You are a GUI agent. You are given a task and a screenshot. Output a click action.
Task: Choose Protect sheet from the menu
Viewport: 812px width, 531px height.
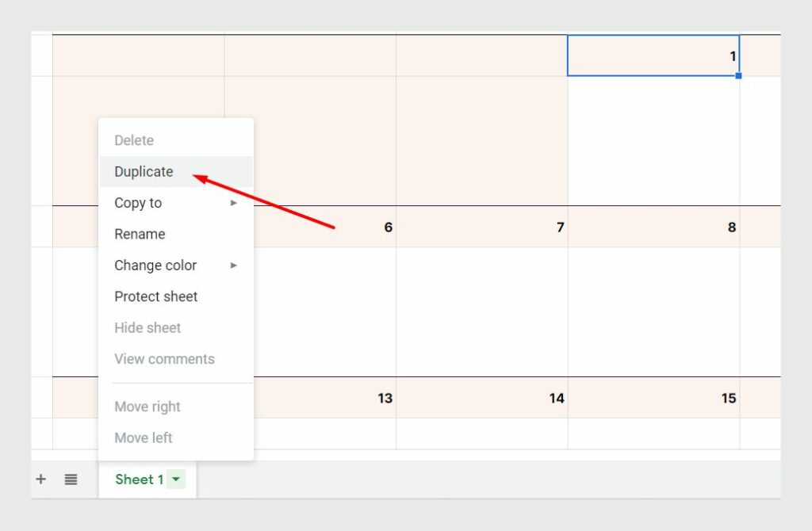[155, 296]
